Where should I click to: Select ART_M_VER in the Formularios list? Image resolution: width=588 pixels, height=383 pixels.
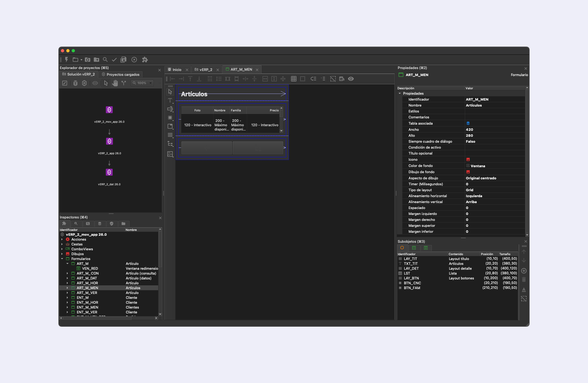(x=87, y=293)
